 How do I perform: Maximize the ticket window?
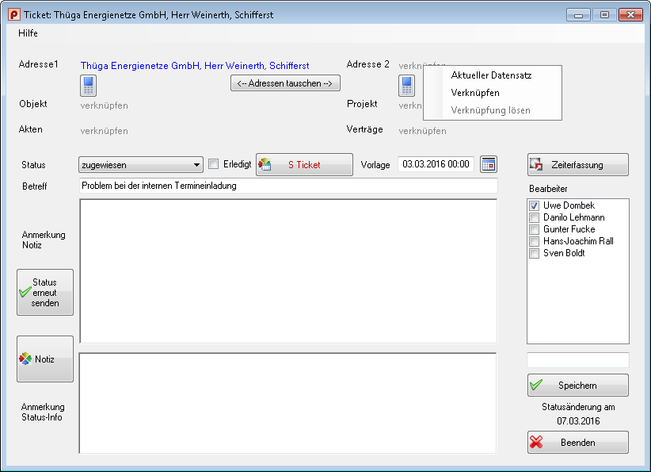(x=604, y=15)
